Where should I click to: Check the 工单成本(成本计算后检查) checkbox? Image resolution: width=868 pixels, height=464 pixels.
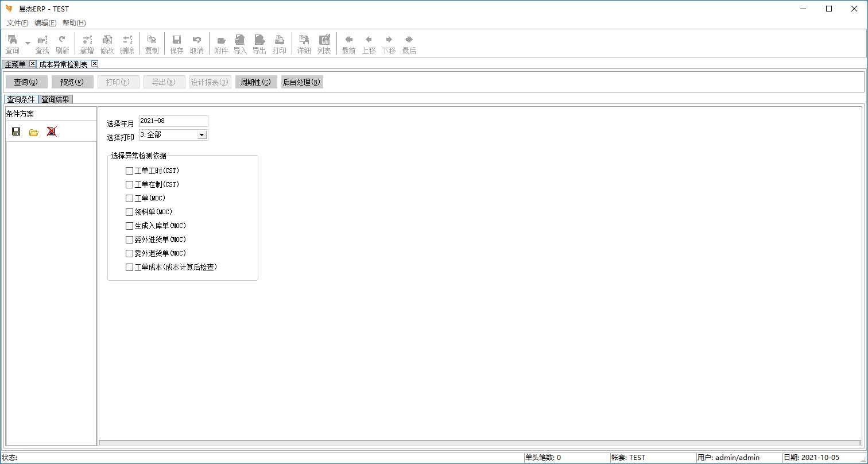click(129, 267)
